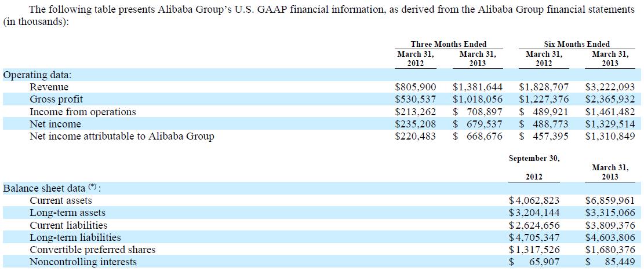
Task: Click the September 30, 2012 column header
Action: (535, 167)
